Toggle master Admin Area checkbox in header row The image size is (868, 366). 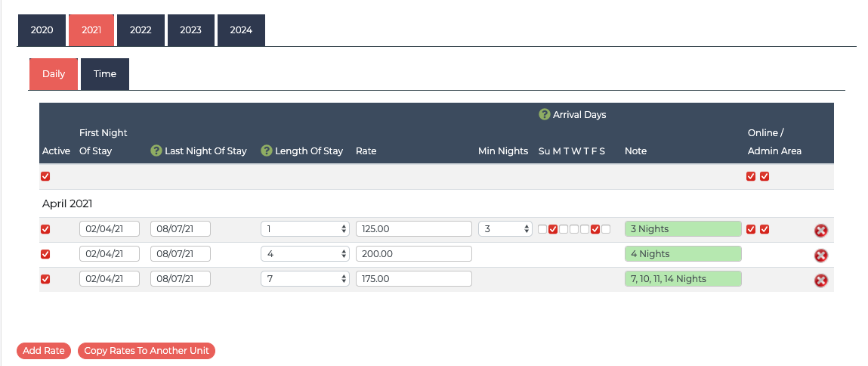click(x=765, y=176)
